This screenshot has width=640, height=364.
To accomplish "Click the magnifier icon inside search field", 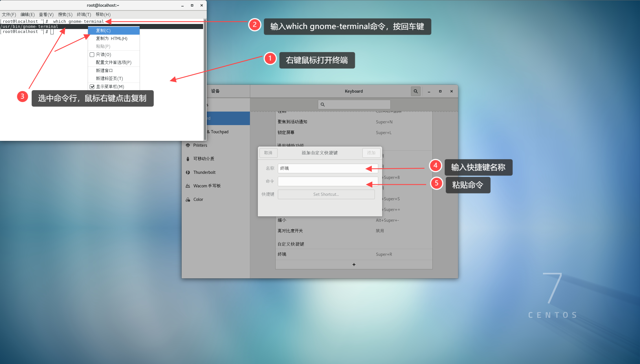I will [x=323, y=105].
